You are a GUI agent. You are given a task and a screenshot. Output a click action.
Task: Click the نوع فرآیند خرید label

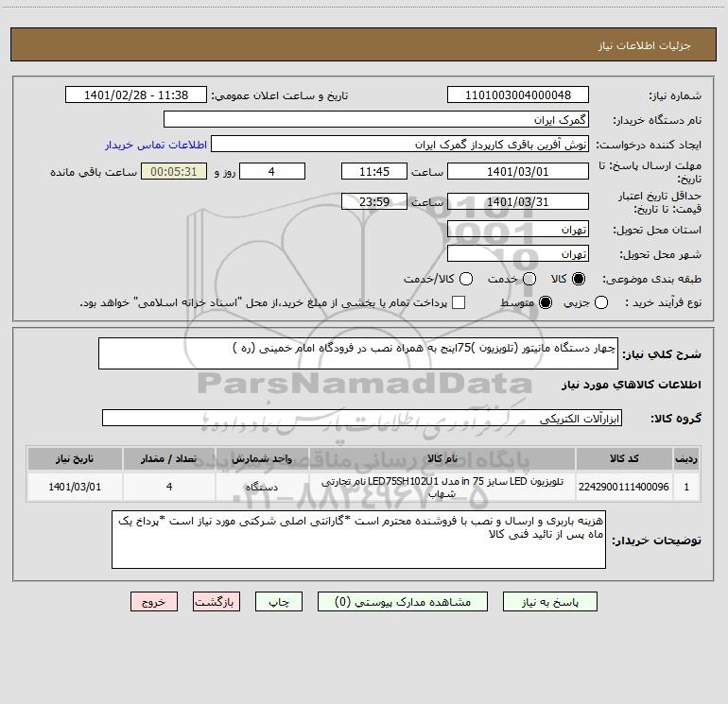click(x=663, y=302)
